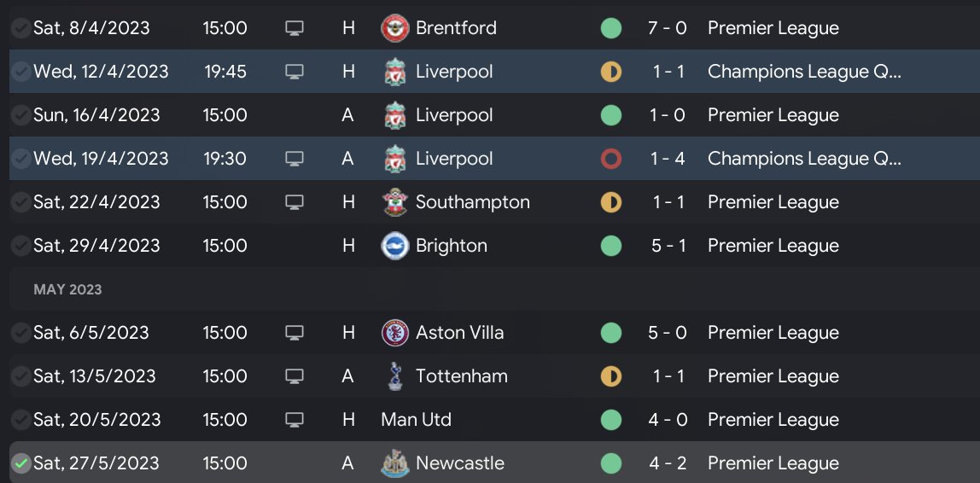This screenshot has width=980, height=483.
Task: Collapse the MAY 2023 section header
Action: click(67, 290)
